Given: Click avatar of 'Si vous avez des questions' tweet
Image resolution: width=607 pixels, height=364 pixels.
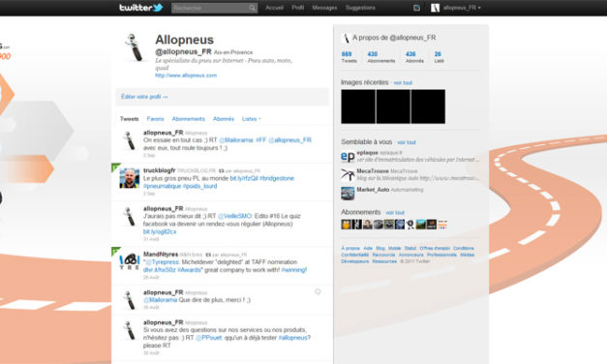Looking at the screenshot, I should pyautogui.click(x=130, y=330).
